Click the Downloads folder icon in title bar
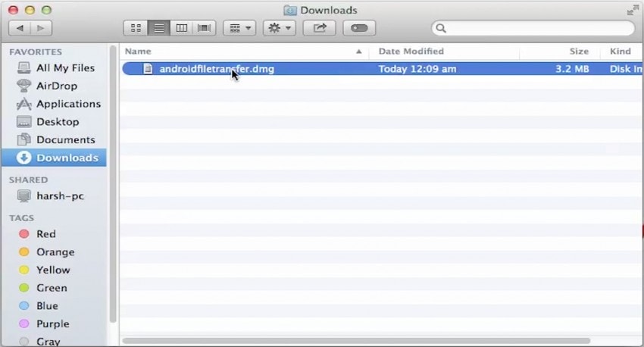 (x=290, y=11)
